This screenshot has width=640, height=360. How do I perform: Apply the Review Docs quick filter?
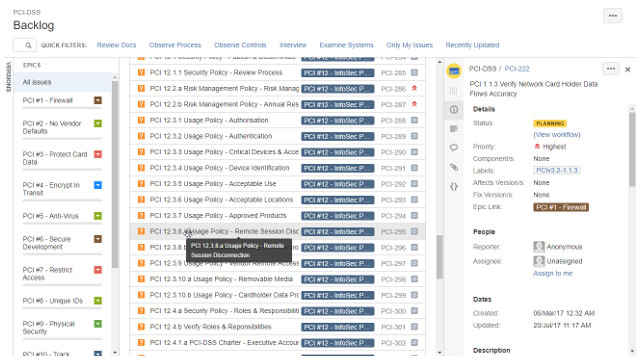coord(116,45)
